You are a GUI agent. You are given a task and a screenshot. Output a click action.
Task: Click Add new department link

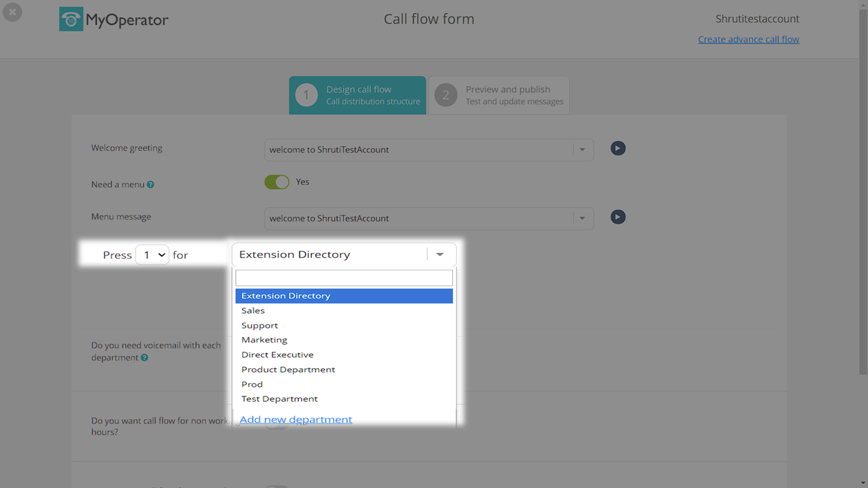click(x=296, y=420)
